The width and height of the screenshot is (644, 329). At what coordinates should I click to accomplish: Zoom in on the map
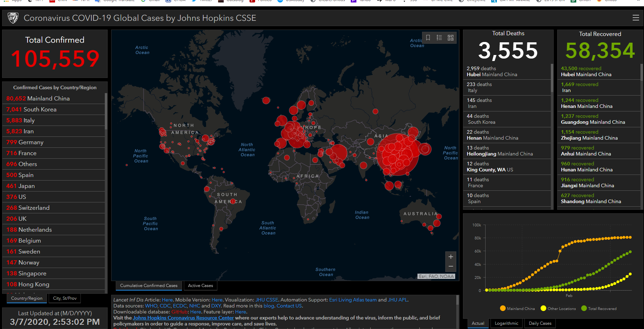coord(451,257)
